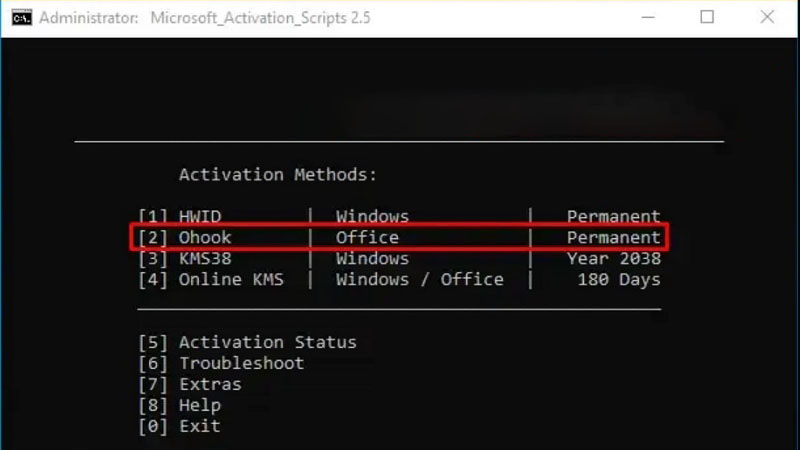Open the [7] Extras menu entry
Image resolution: width=800 pixels, height=450 pixels.
[x=190, y=385]
